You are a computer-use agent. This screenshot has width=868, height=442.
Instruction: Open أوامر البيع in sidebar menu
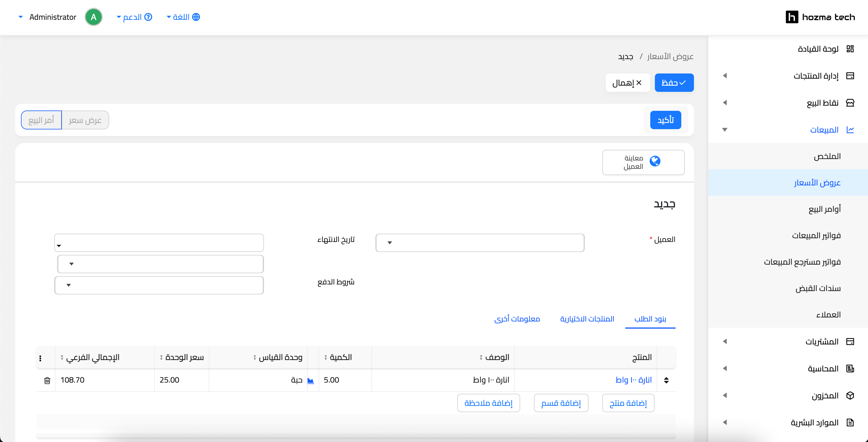coord(824,209)
